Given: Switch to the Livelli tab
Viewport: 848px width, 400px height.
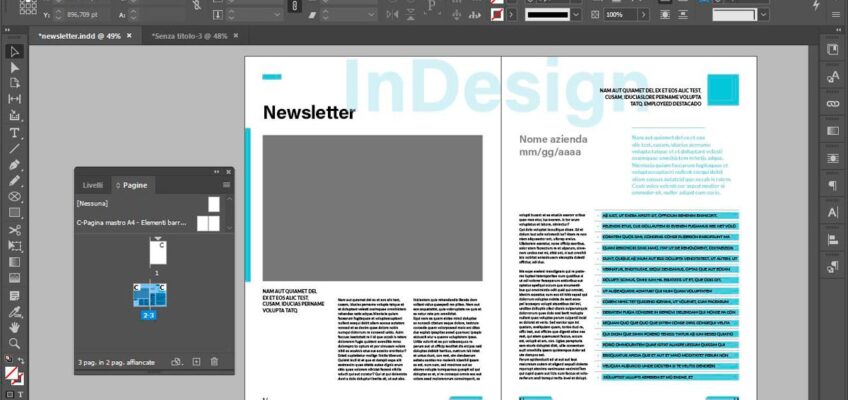Looking at the screenshot, I should tap(92, 185).
